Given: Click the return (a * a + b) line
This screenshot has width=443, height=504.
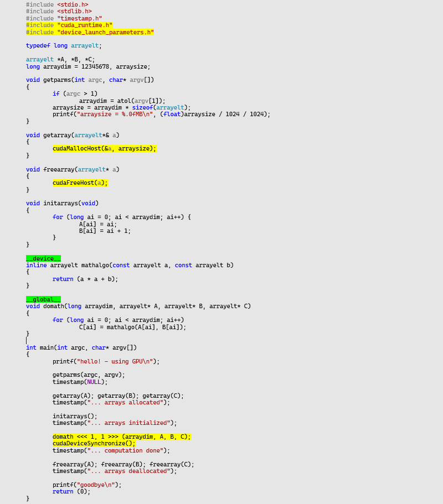Looking at the screenshot, I should pos(85,279).
